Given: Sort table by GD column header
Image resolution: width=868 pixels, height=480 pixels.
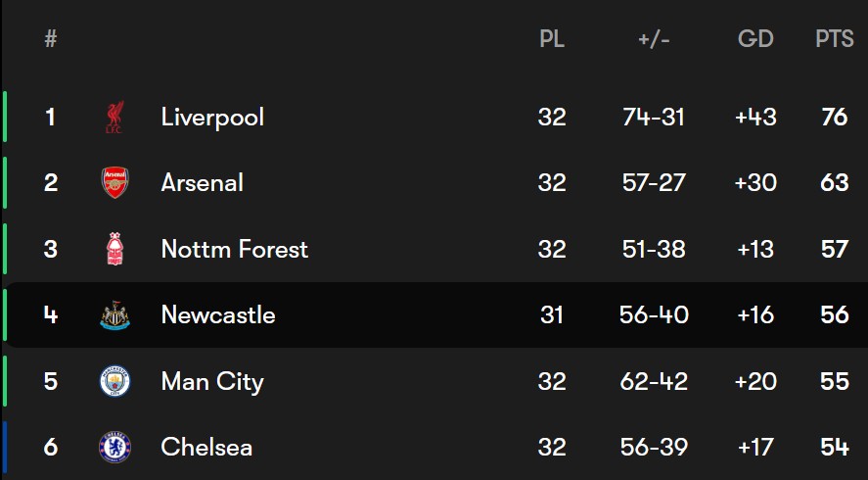Looking at the screenshot, I should [x=755, y=39].
